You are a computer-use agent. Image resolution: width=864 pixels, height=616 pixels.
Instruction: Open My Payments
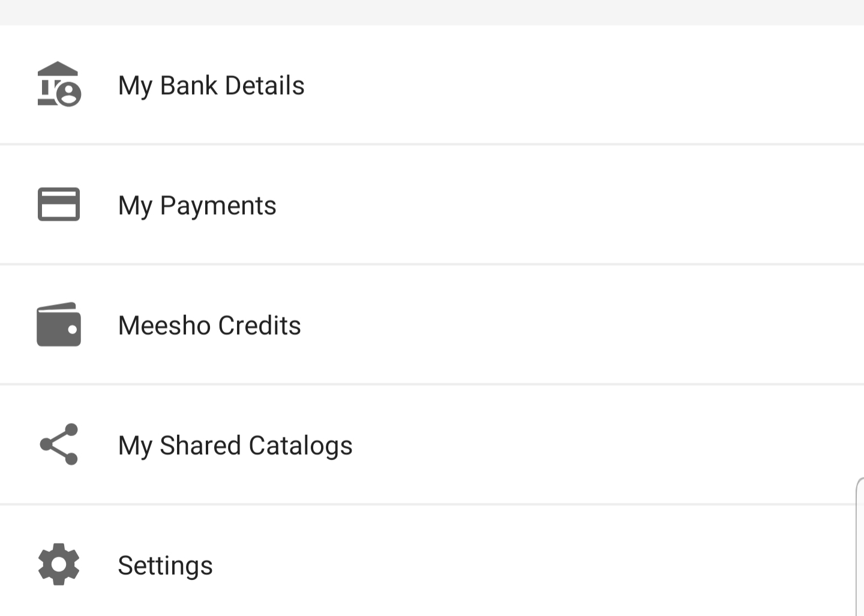(x=432, y=205)
